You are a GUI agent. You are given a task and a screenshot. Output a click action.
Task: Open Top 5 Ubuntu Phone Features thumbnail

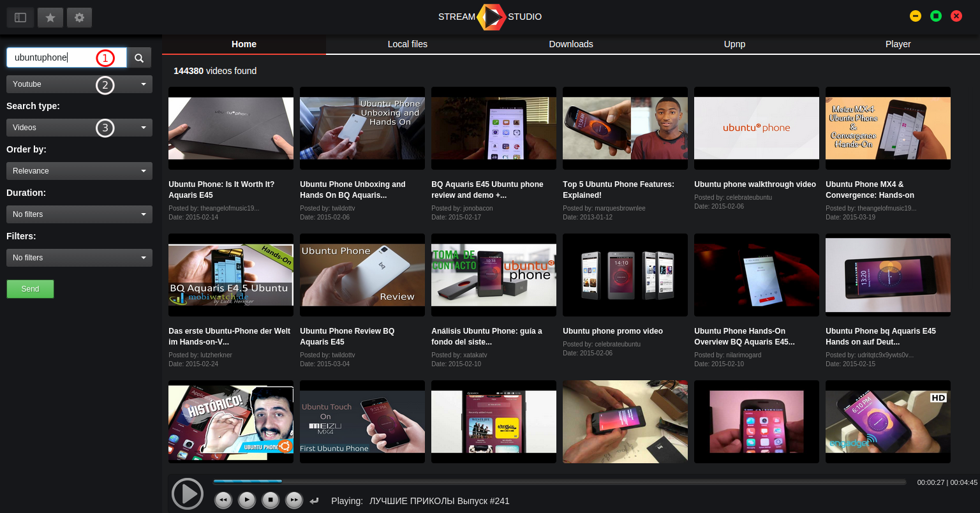coord(625,128)
